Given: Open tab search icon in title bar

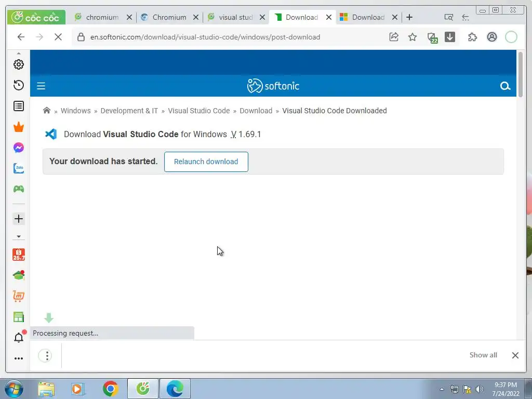Looking at the screenshot, I should (x=448, y=17).
